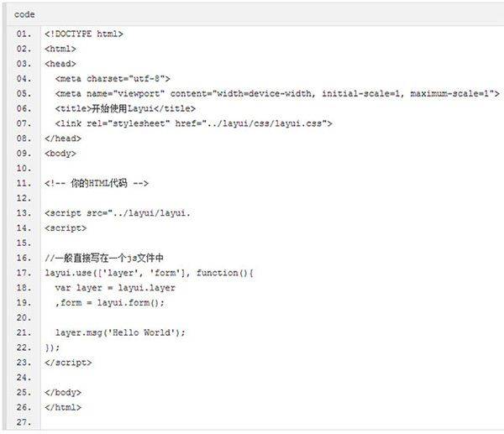The width and height of the screenshot is (504, 434).
Task: Click the layui.use function line
Action: coord(143,273)
